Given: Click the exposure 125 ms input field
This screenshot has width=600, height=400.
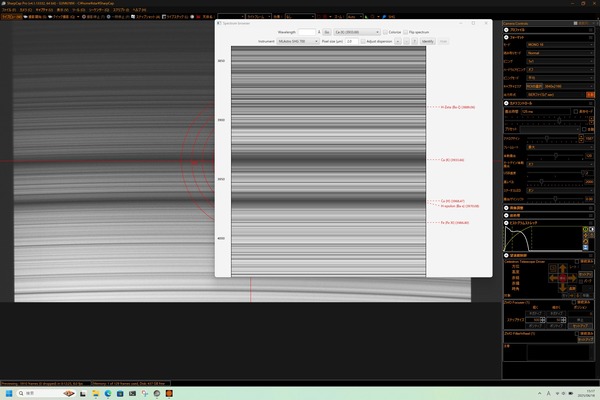Looking at the screenshot, I should click(x=545, y=111).
